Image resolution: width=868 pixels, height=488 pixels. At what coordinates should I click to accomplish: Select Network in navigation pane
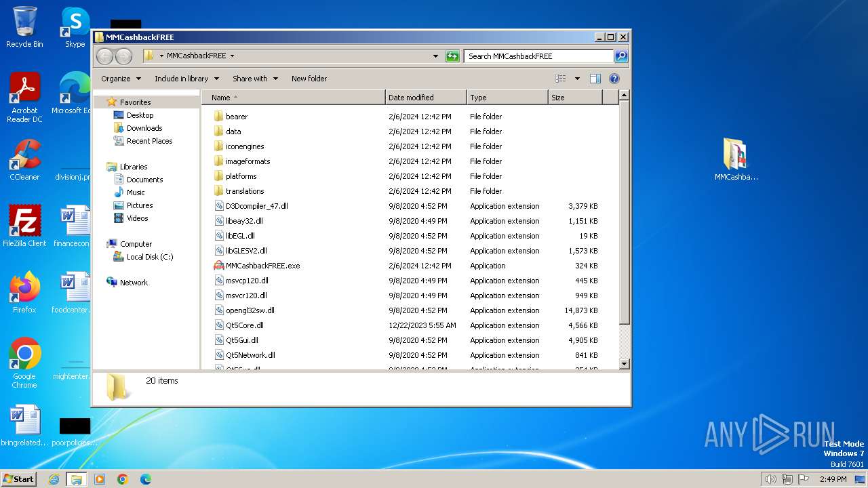[134, 283]
